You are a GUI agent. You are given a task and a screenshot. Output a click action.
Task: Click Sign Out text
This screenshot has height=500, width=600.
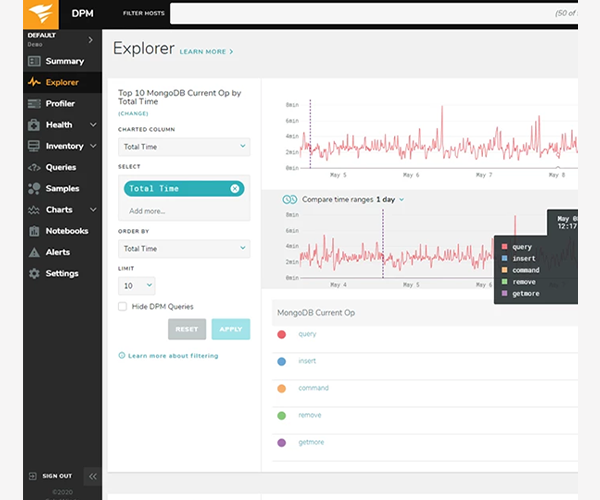pos(57,476)
